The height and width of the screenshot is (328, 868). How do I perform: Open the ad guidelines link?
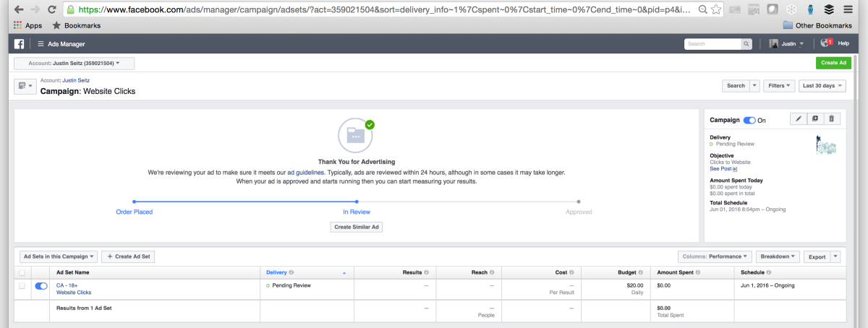[305, 173]
